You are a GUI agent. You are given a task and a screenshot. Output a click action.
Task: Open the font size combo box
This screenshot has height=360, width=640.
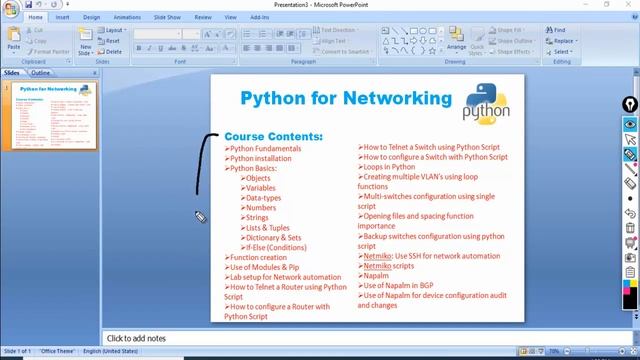(x=191, y=34)
